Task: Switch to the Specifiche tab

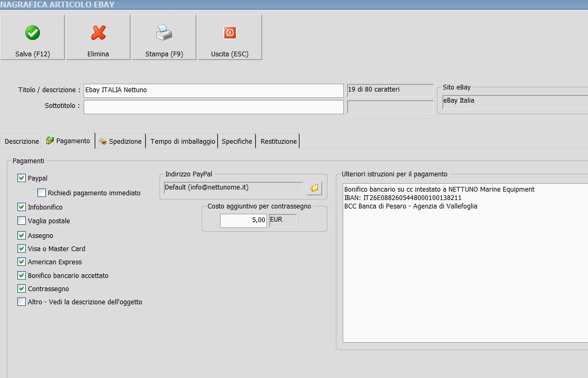Action: click(237, 142)
